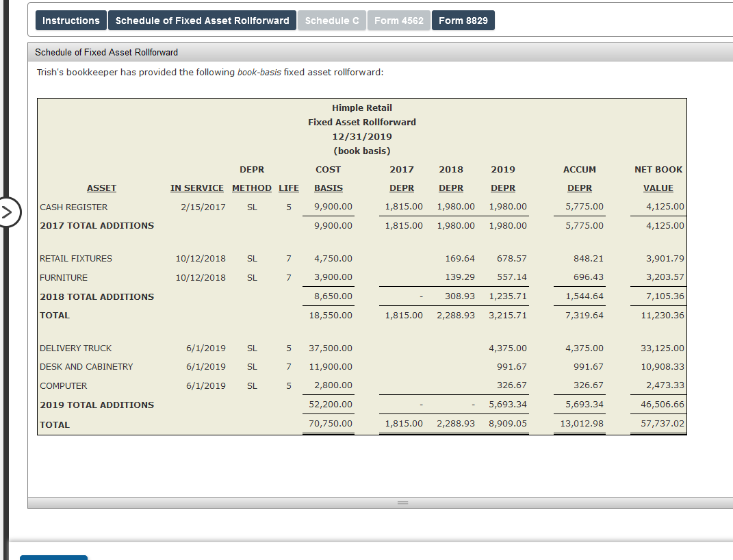The height and width of the screenshot is (560, 733).
Task: Click the 2017 TOTAL ADDITIONS row label
Action: (97, 226)
